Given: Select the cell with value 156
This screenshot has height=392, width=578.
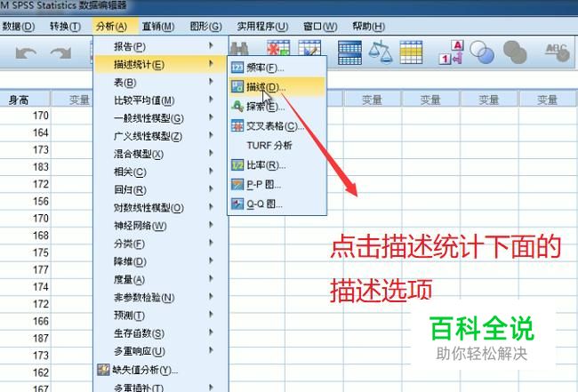Looking at the screenshot, I should [x=25, y=202].
